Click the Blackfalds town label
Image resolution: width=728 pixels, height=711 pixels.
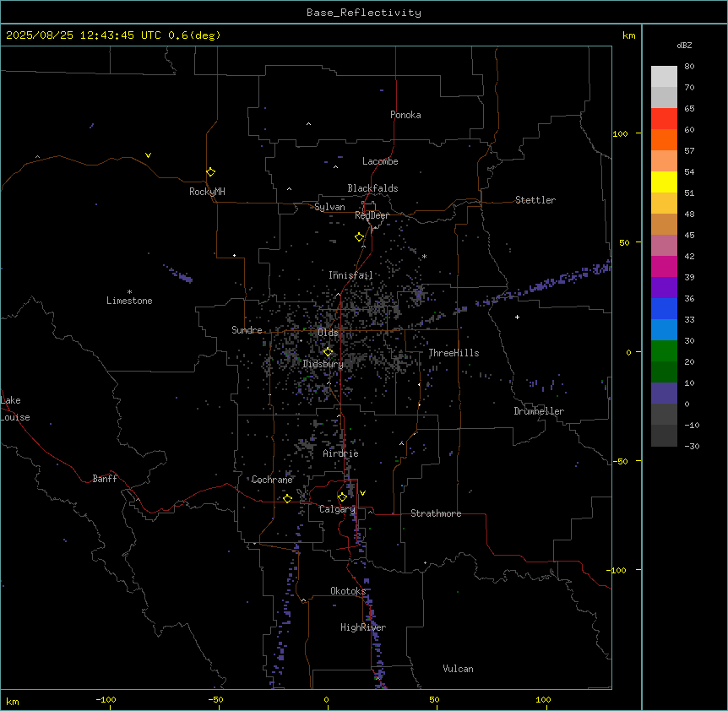click(x=372, y=188)
